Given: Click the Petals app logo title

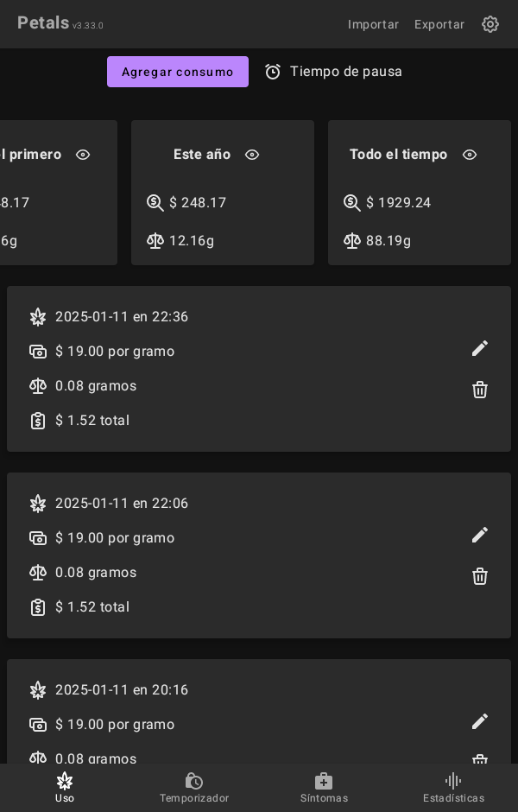Looking at the screenshot, I should click(x=43, y=23).
